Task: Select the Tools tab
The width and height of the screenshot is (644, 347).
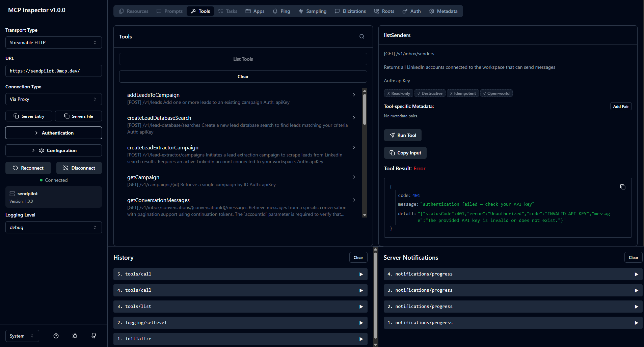Action: click(x=200, y=11)
